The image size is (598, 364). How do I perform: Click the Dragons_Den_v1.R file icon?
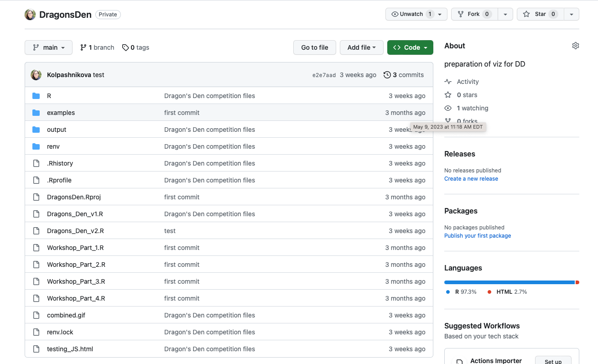click(36, 214)
